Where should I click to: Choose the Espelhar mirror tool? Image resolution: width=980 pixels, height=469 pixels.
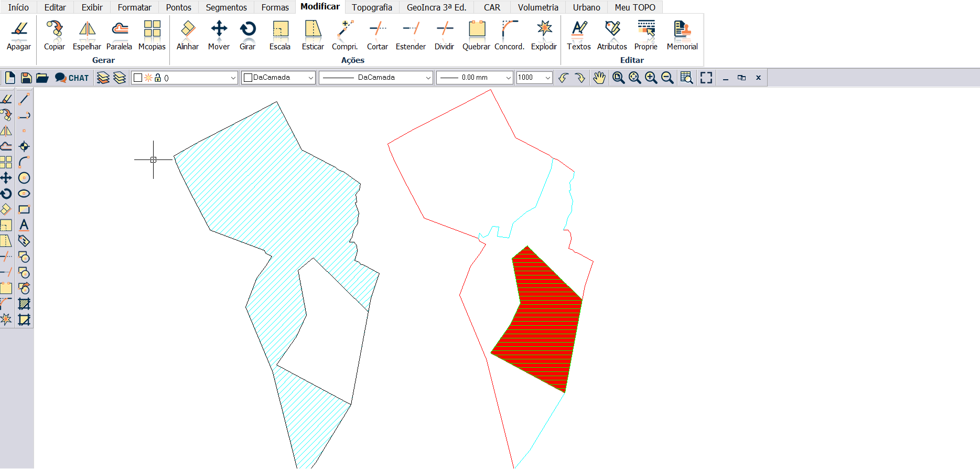87,35
